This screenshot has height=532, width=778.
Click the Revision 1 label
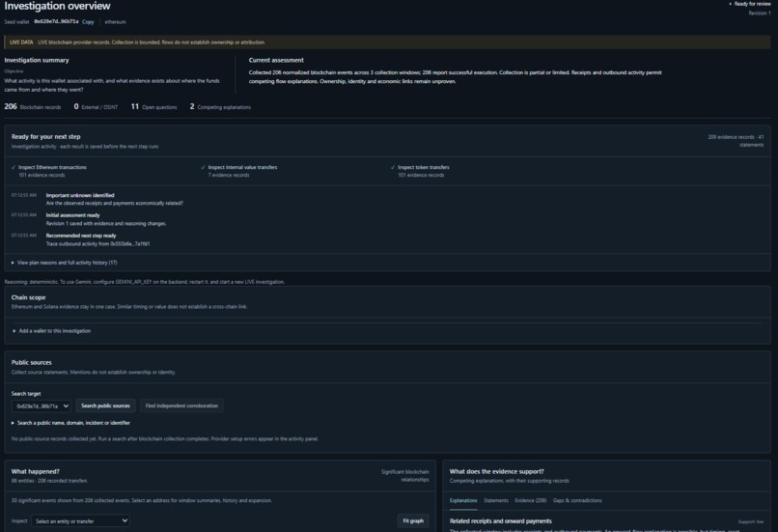pos(760,14)
